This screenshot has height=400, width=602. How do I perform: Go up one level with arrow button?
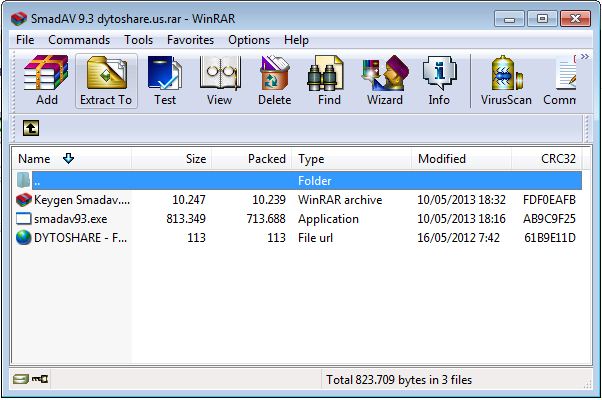(31, 128)
